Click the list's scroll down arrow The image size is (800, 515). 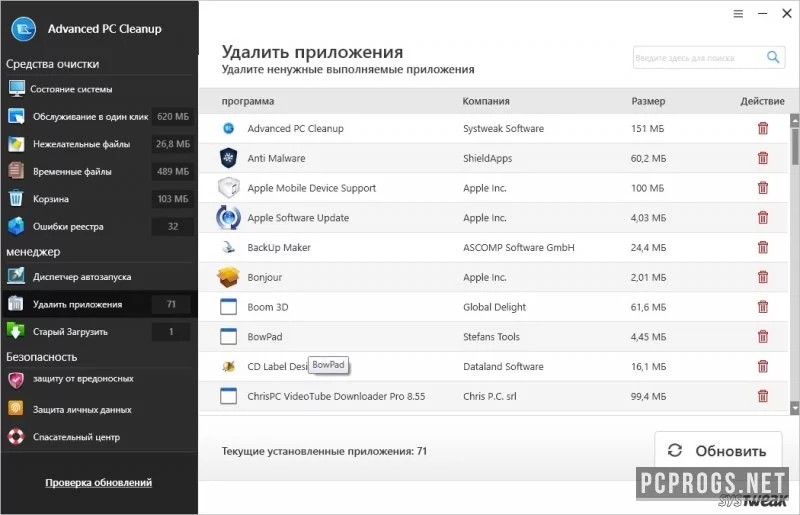794,408
